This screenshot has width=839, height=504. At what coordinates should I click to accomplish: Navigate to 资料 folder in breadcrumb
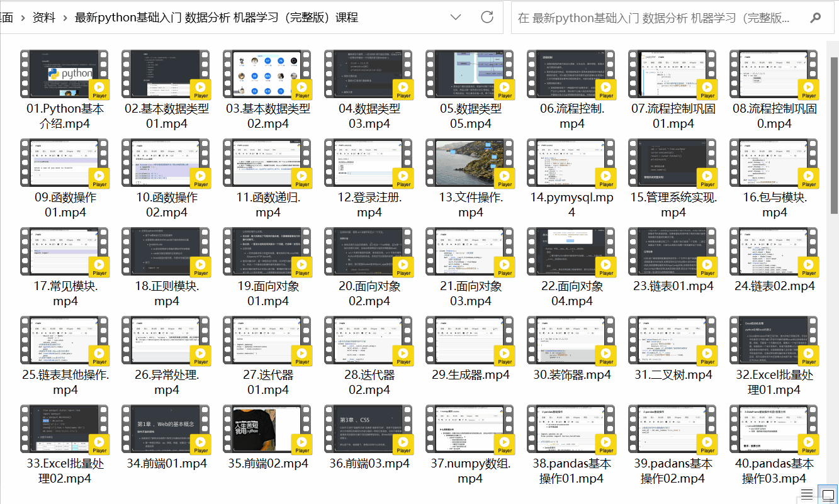pos(43,18)
